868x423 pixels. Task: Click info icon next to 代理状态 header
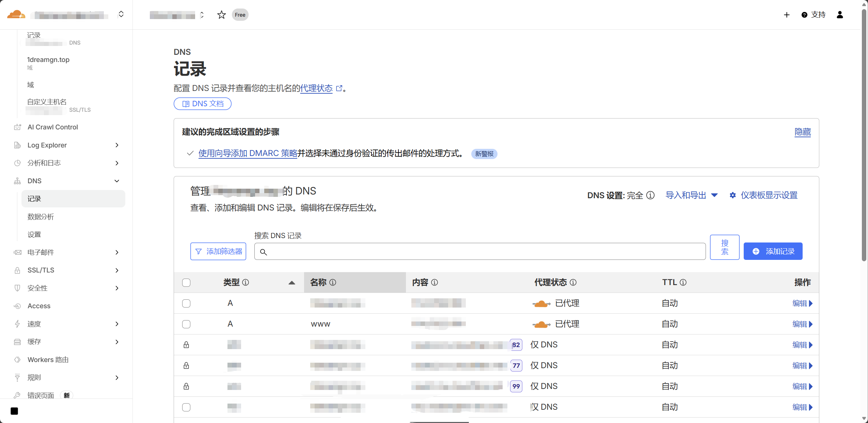[x=573, y=282]
